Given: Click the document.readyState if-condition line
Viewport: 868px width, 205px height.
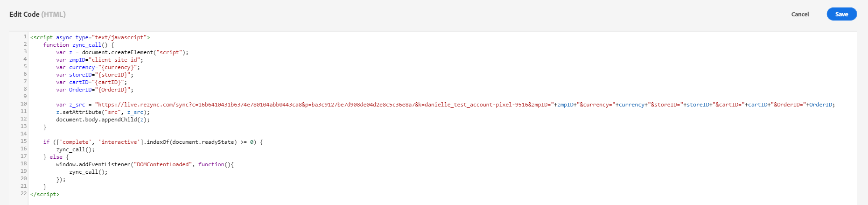Looking at the screenshot, I should [x=153, y=142].
